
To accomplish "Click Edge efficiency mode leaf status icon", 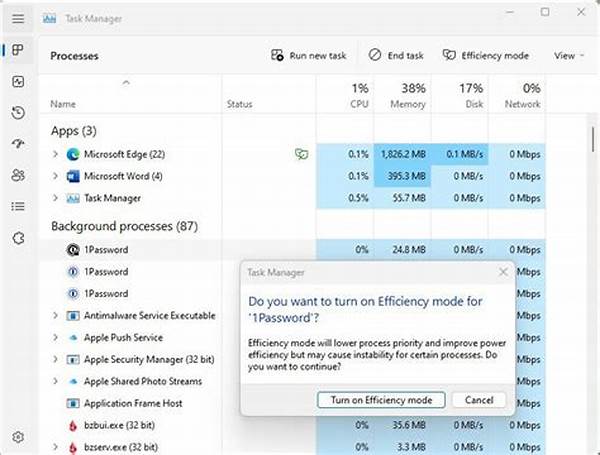I will pos(302,154).
